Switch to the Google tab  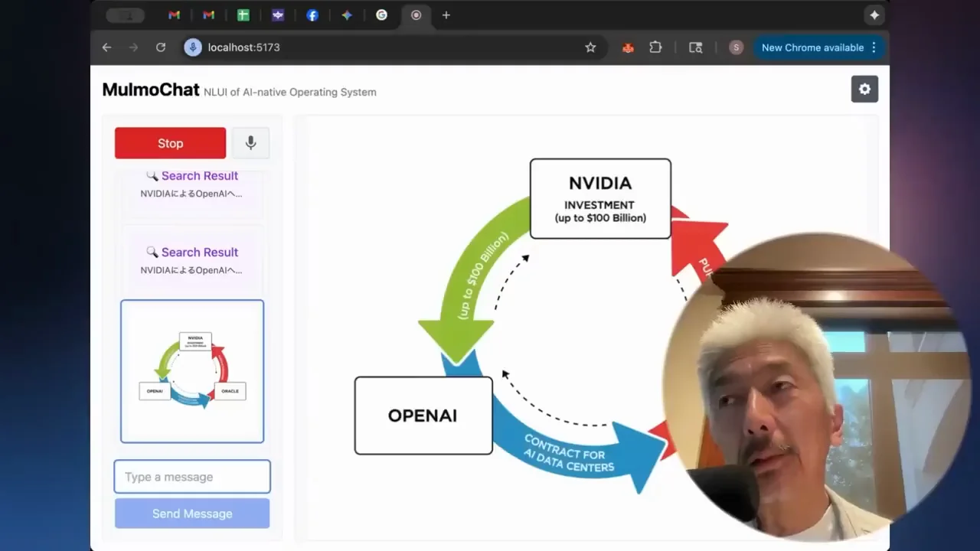[x=381, y=15]
